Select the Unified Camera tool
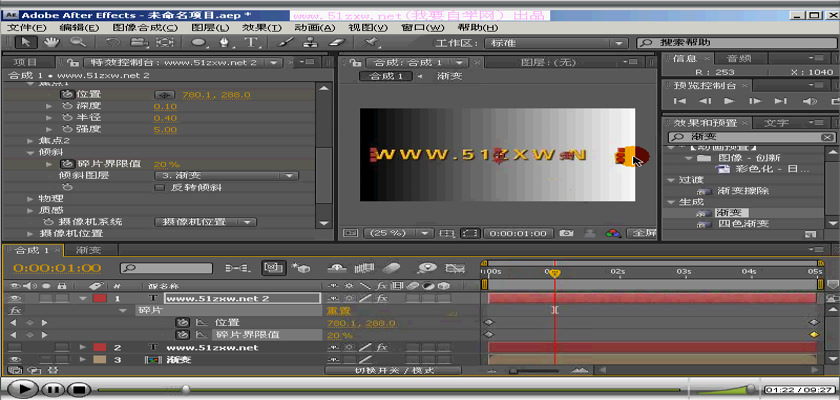Screen dimensions: 840x400 (139, 42)
